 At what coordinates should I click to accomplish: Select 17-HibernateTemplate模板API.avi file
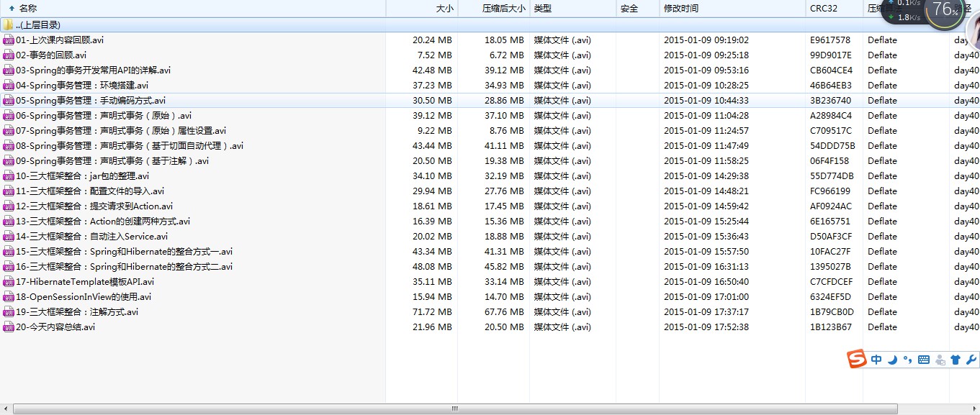(x=85, y=282)
